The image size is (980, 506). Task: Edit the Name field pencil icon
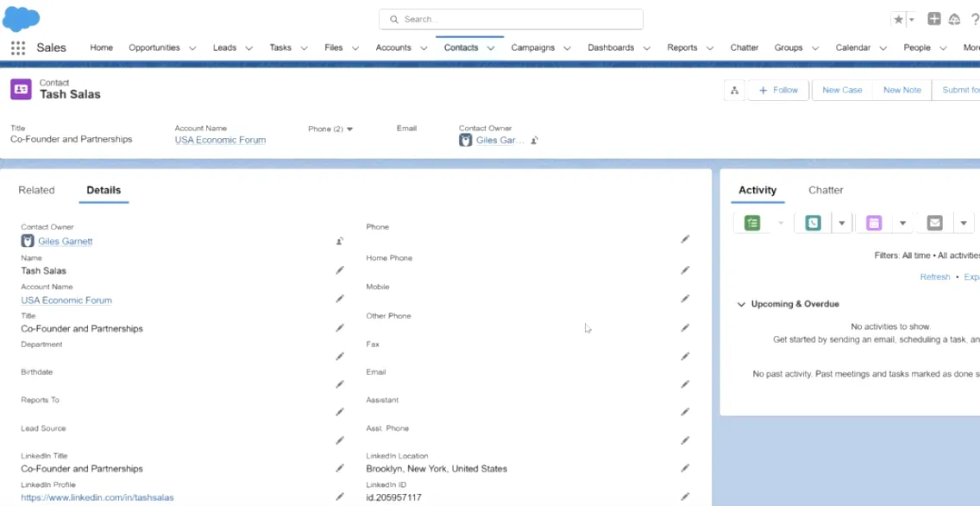pos(340,270)
